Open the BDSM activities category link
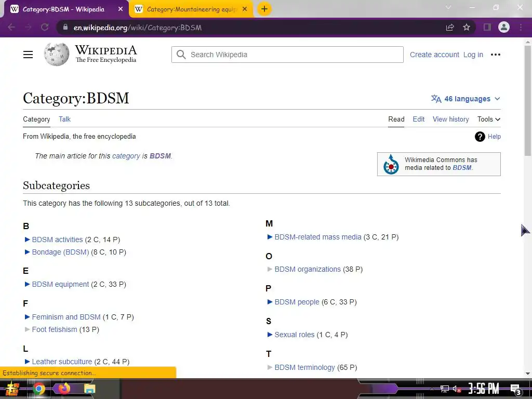 (57, 240)
